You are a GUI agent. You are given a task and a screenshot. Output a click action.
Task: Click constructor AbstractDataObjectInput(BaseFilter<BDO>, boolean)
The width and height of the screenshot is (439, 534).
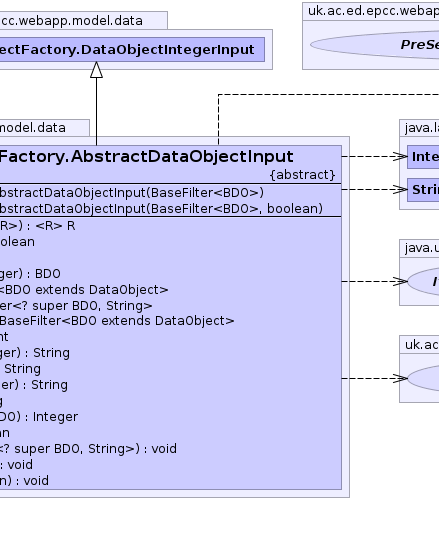(161, 208)
